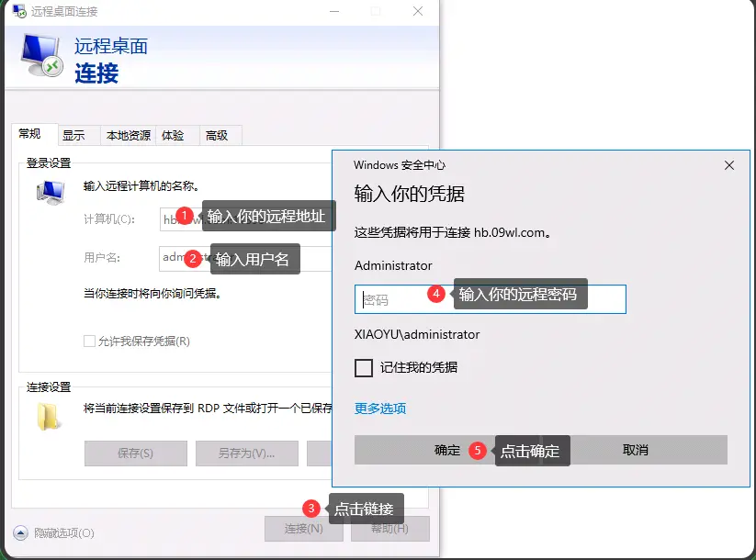This screenshot has height=560, width=756.
Task: Collapse options with the 隐藏选项 arrow icon
Action: (21, 533)
